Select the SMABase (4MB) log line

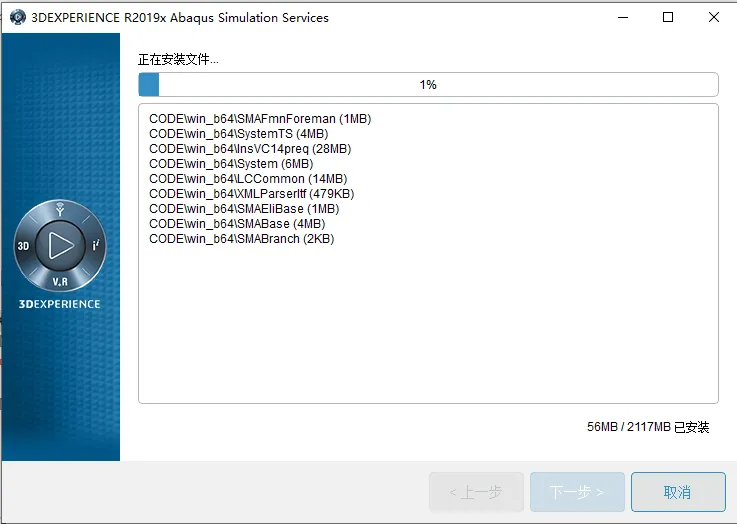click(x=237, y=224)
